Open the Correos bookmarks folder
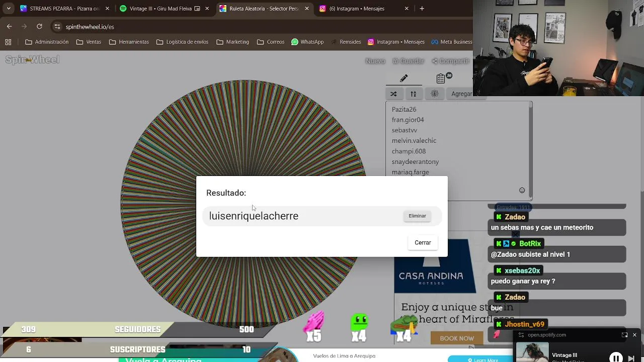The image size is (644, 362). (271, 42)
